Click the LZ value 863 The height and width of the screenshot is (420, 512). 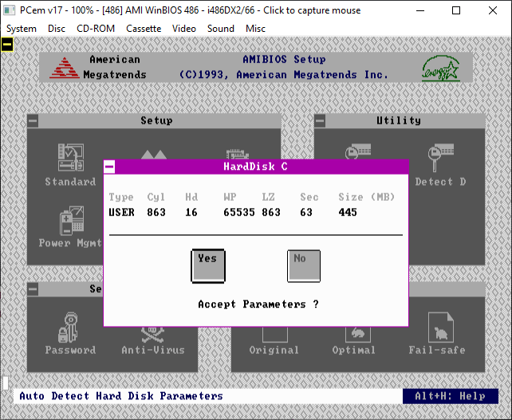[x=271, y=213]
